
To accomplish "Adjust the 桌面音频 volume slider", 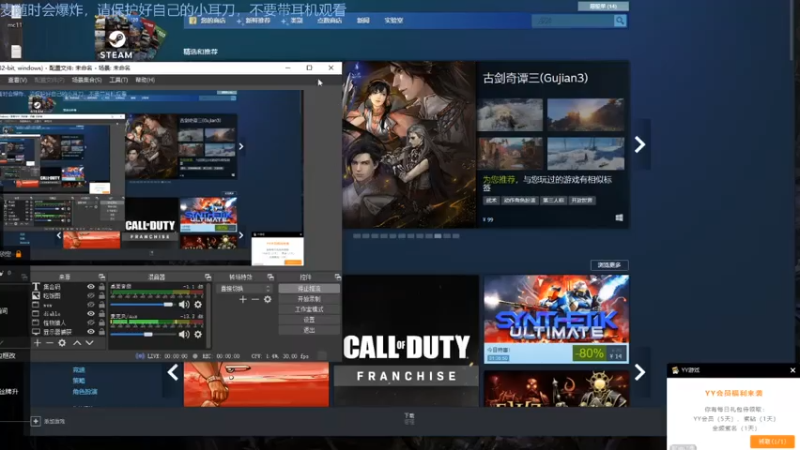I will click(x=142, y=305).
